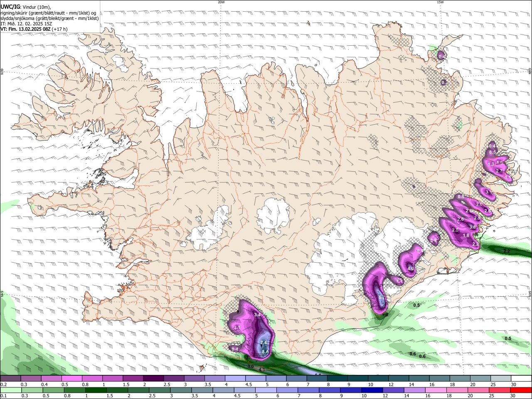Click the '2.9' snowfall value

[x=477, y=218]
